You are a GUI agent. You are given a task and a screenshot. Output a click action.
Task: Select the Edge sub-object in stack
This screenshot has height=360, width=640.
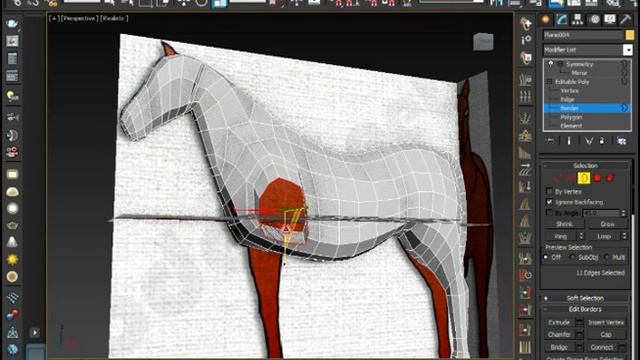pos(568,100)
